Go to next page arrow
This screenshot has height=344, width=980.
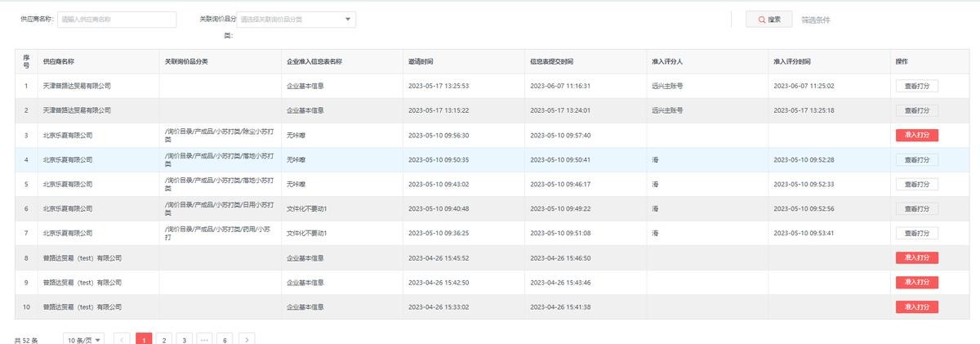point(247,339)
